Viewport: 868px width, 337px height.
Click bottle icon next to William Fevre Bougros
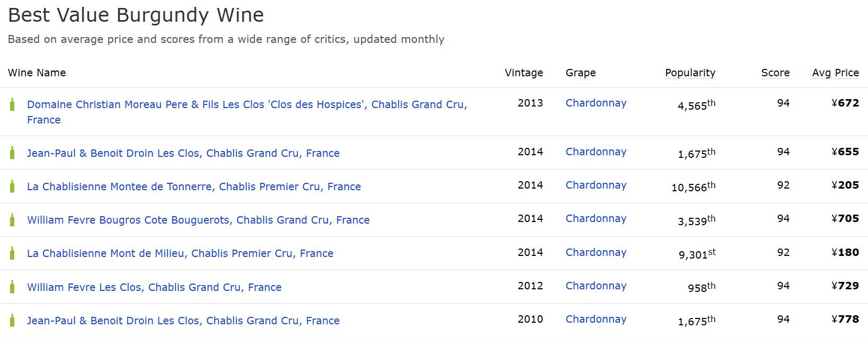(12, 220)
